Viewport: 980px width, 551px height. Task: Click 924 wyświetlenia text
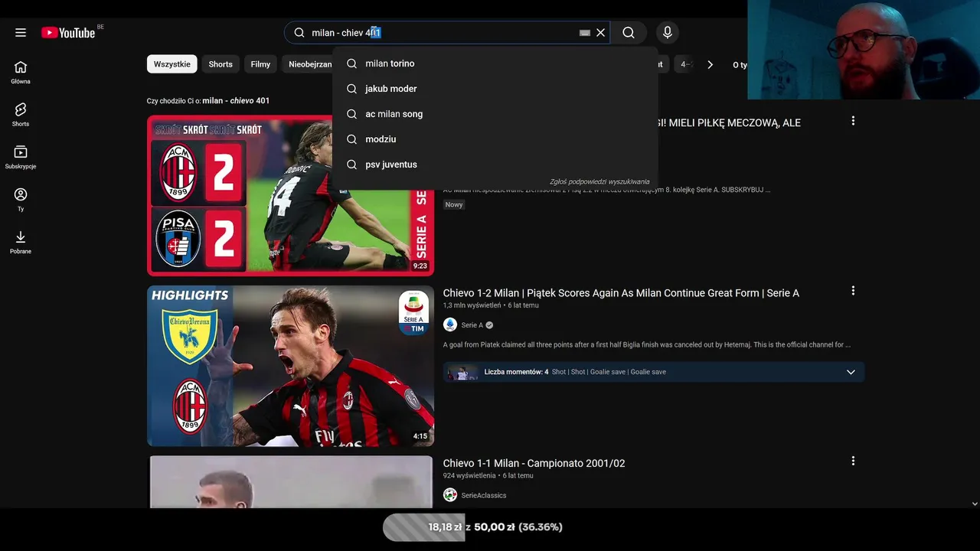(x=469, y=475)
